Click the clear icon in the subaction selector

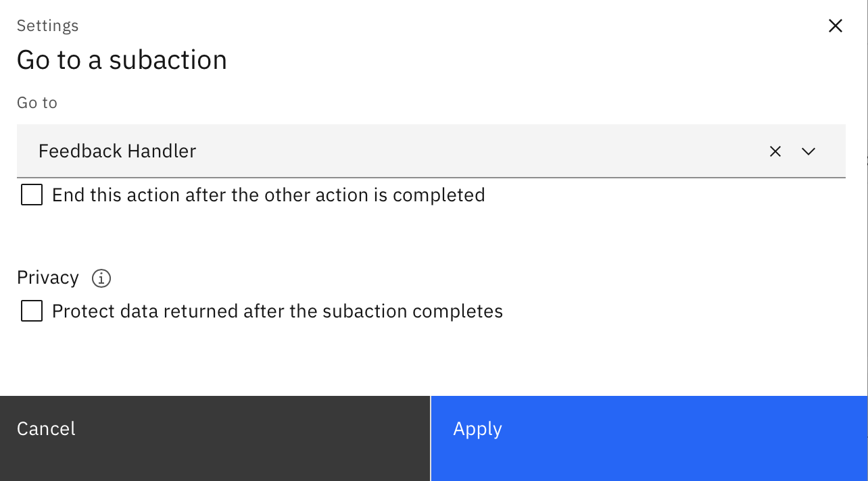click(x=775, y=151)
